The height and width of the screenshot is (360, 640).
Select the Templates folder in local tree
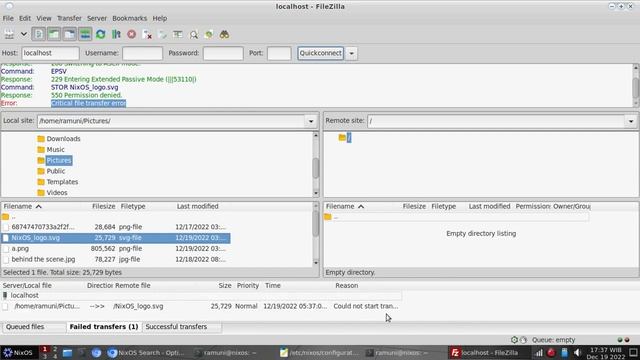click(62, 182)
